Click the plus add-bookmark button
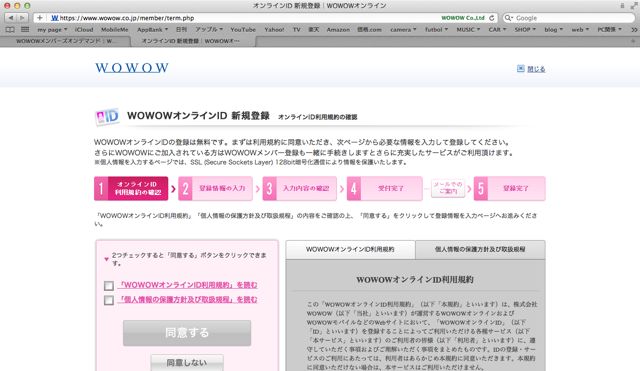 click(40, 18)
